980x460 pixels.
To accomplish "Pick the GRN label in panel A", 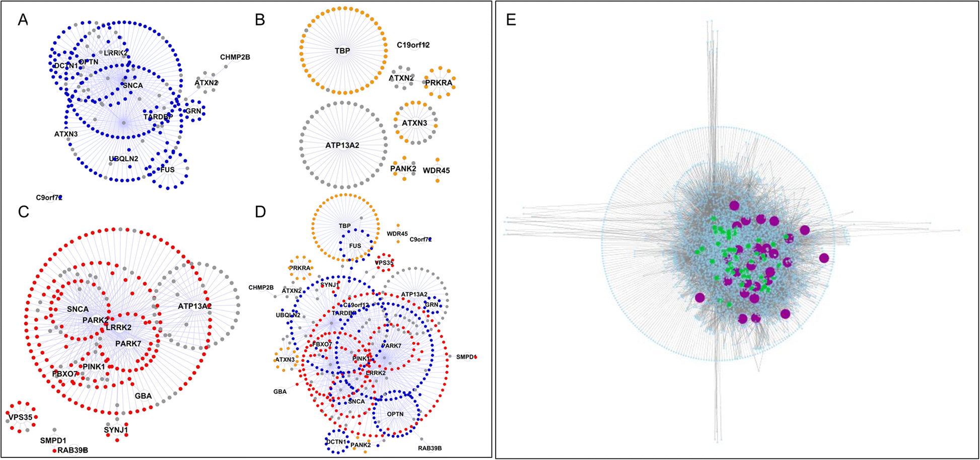I will point(193,111).
